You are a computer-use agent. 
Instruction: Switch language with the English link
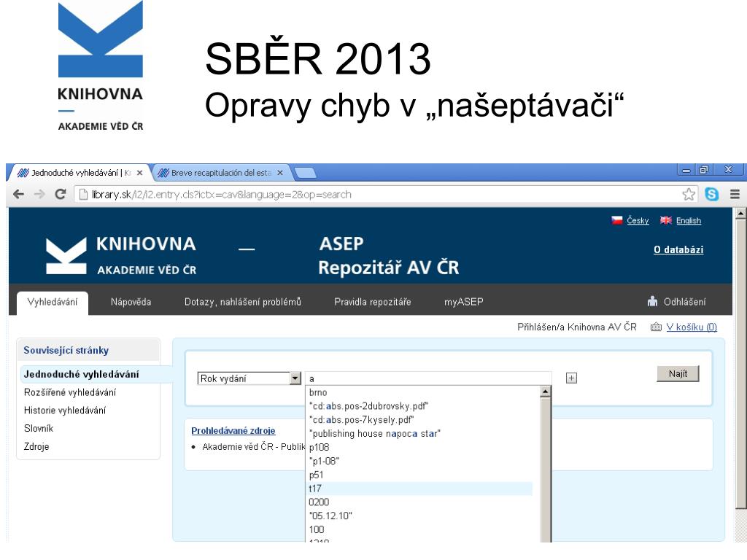(689, 220)
